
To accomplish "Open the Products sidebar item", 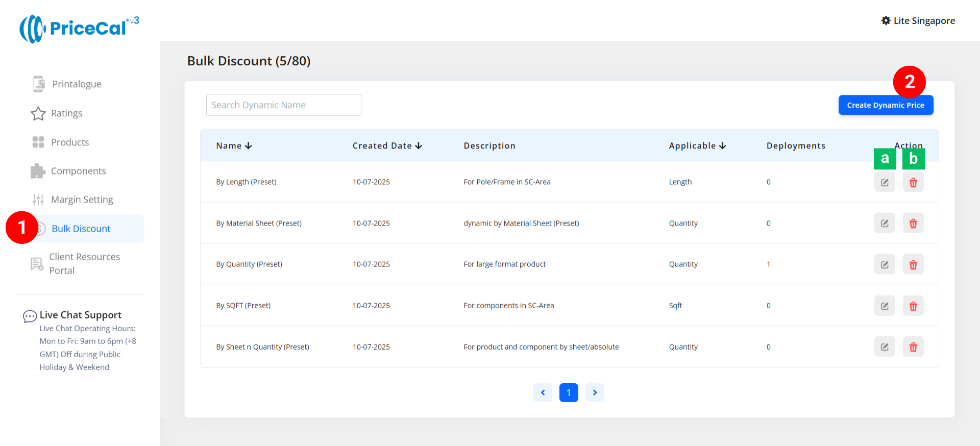I will 70,142.
